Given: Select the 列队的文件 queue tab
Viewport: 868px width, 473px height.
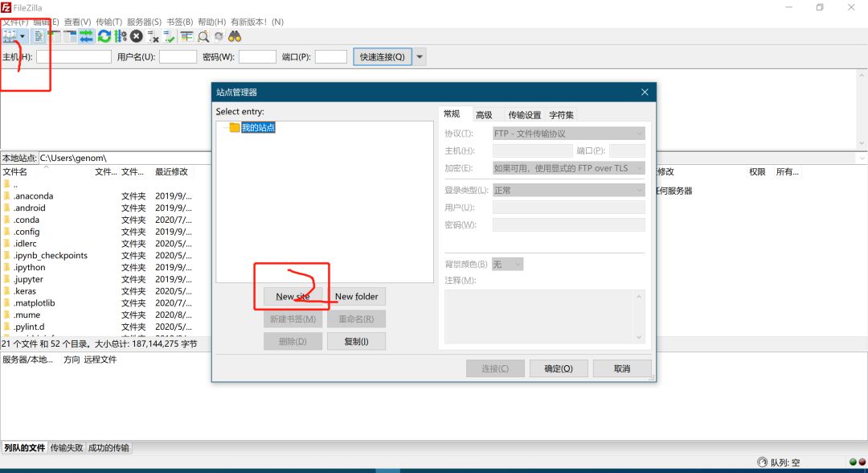Looking at the screenshot, I should coord(24,447).
